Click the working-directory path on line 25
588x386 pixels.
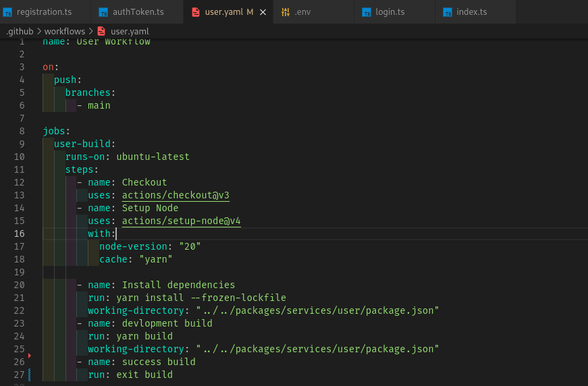click(x=317, y=350)
